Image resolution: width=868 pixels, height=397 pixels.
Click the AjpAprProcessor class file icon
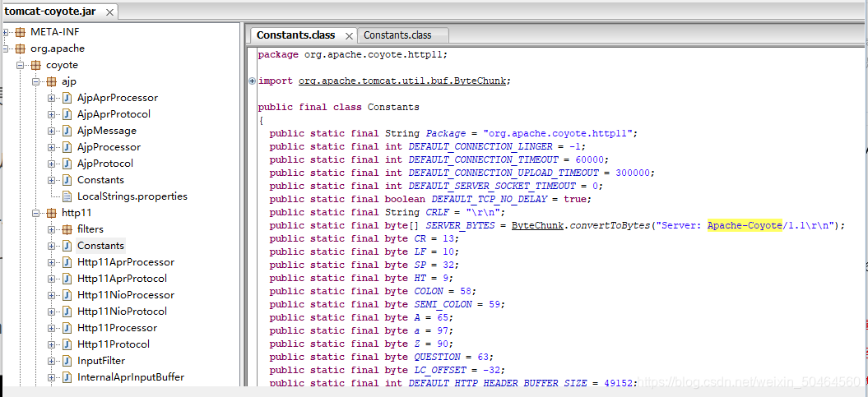[x=67, y=98]
